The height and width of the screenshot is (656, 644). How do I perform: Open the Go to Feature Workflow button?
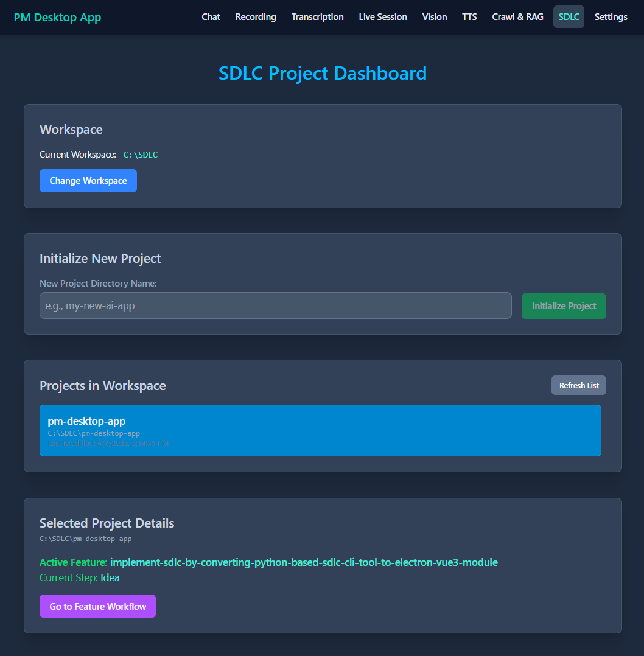pos(97,606)
